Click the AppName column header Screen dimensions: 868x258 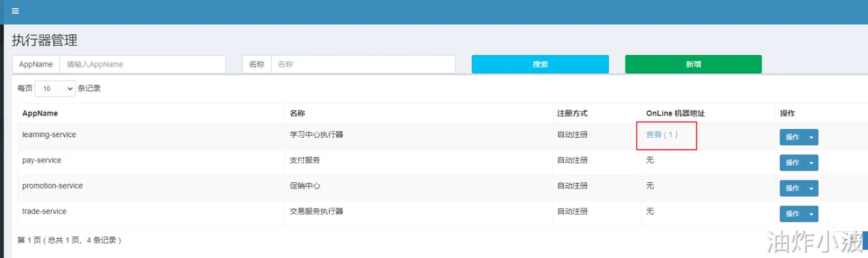point(40,113)
